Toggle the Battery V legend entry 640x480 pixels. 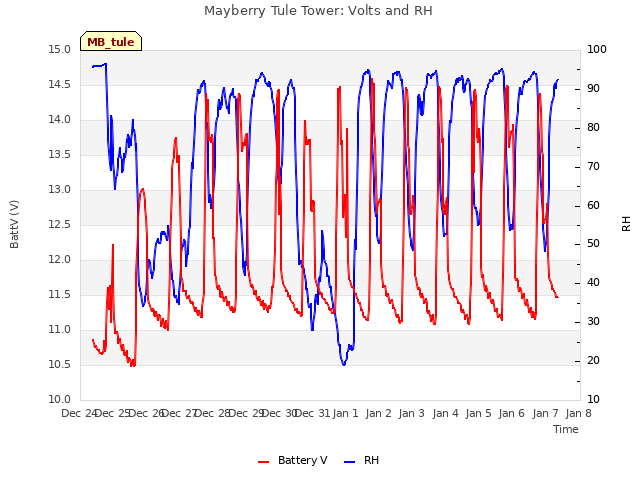[293, 460]
